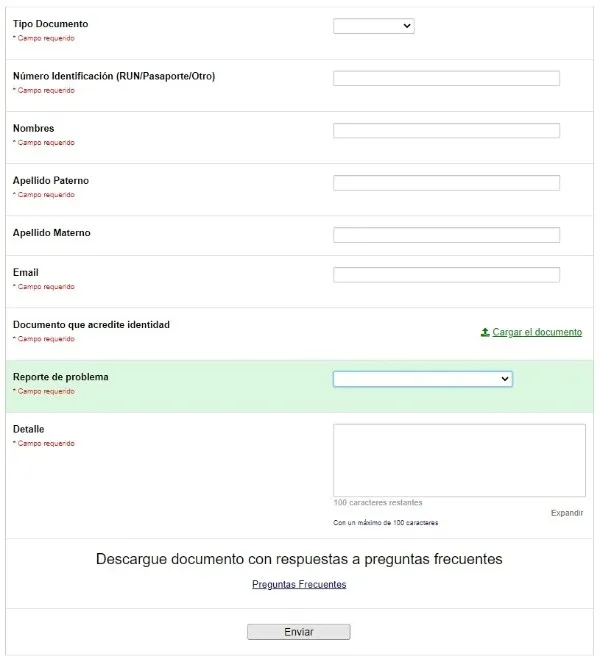600x662 pixels.
Task: Click the 'Reporte de problema' label
Action: (60, 377)
